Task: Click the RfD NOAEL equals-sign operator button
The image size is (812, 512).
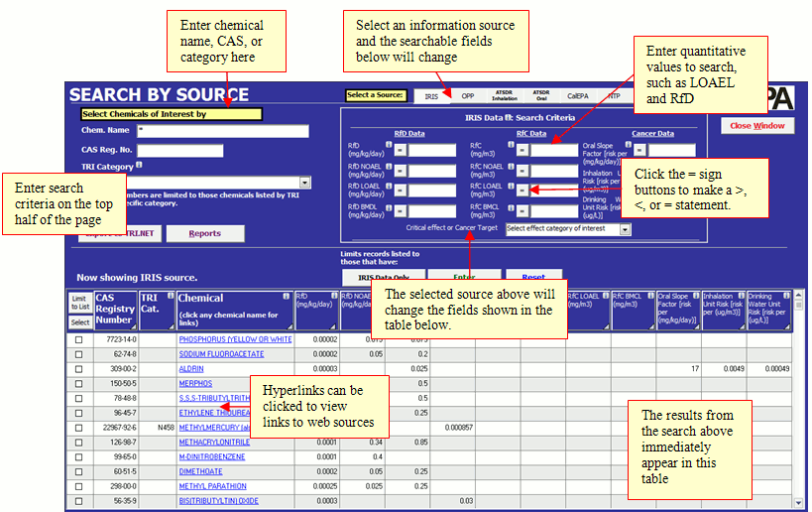Action: tap(402, 169)
